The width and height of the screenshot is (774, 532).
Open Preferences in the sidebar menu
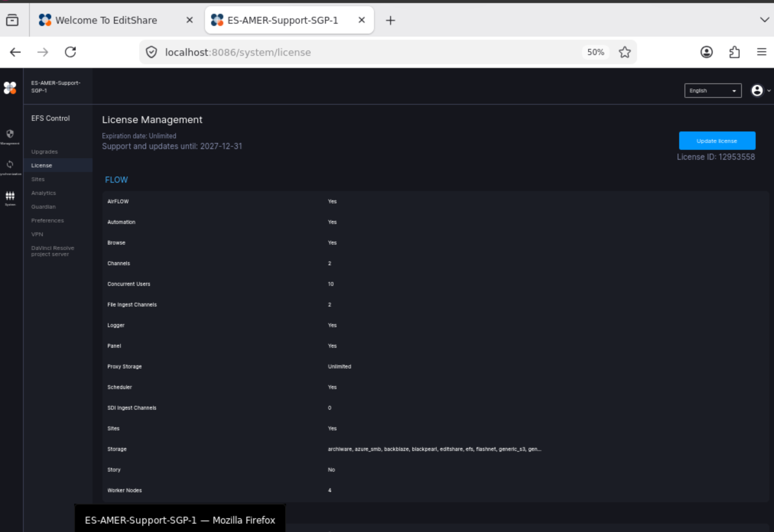[47, 221]
